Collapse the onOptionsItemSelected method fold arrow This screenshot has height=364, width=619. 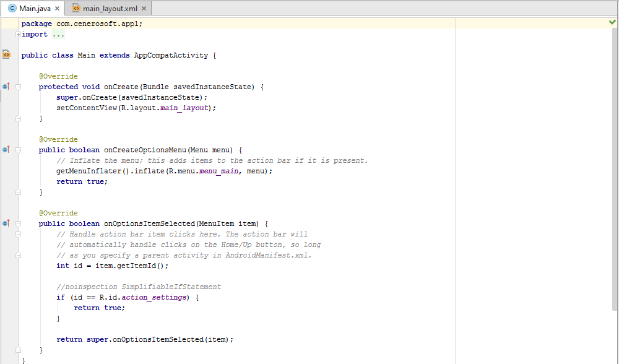coord(18,223)
